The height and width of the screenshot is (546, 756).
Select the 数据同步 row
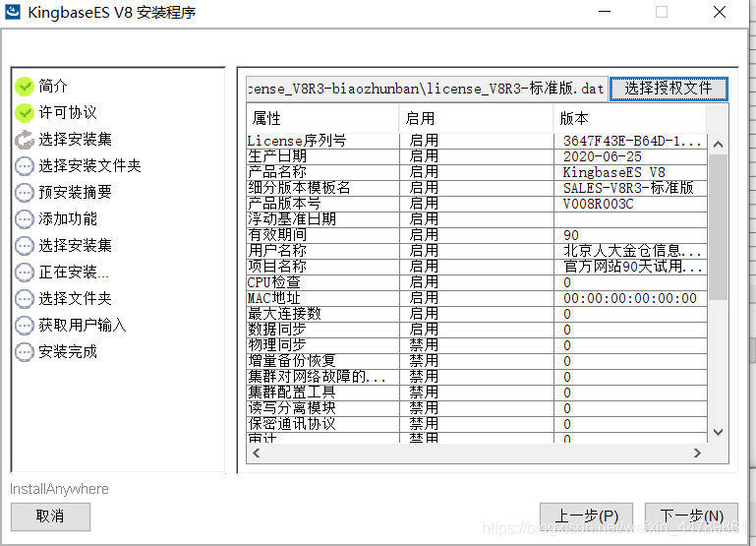click(477, 330)
